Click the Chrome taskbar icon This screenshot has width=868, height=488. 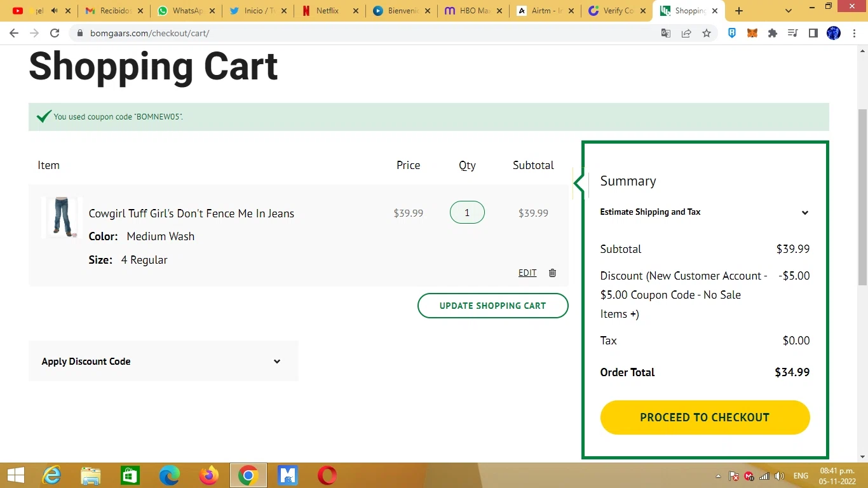(x=248, y=475)
